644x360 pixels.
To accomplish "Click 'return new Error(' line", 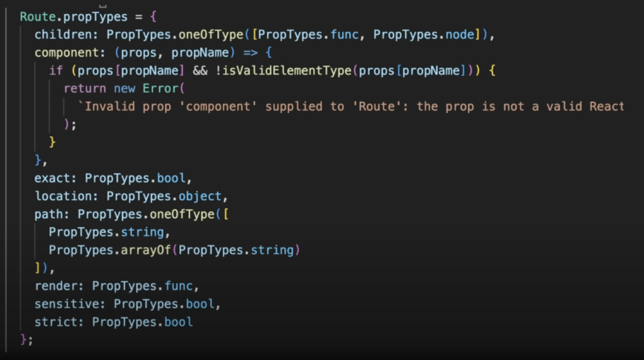I will 124,88.
